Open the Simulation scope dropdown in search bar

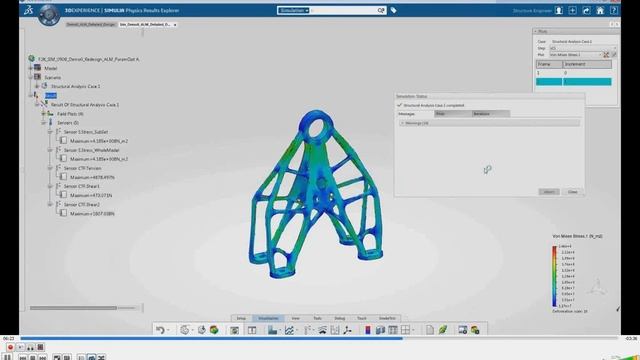click(293, 10)
